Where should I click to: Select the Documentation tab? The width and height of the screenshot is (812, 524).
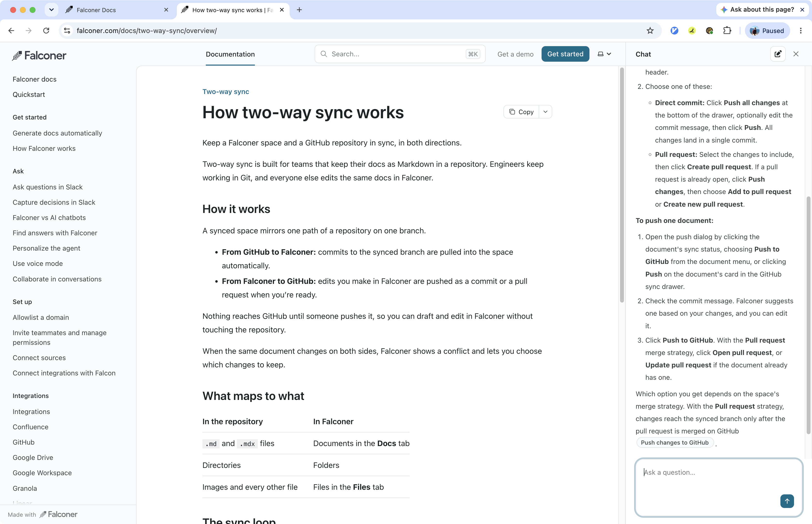[x=230, y=54]
